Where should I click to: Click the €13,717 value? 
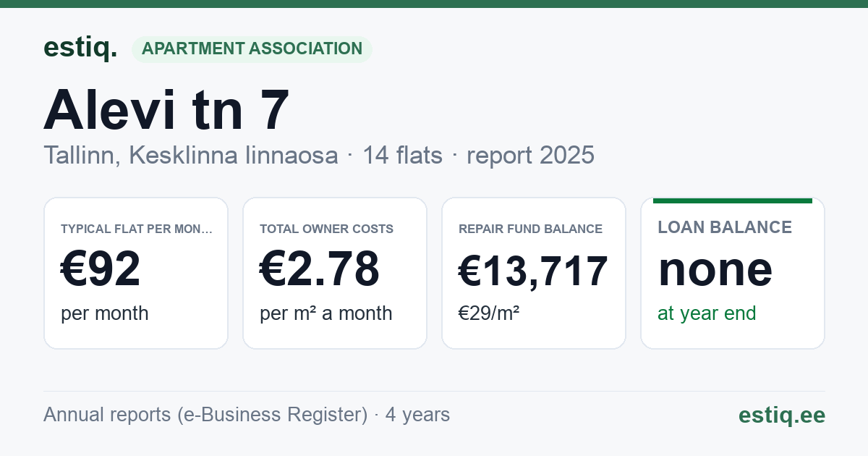(x=533, y=271)
